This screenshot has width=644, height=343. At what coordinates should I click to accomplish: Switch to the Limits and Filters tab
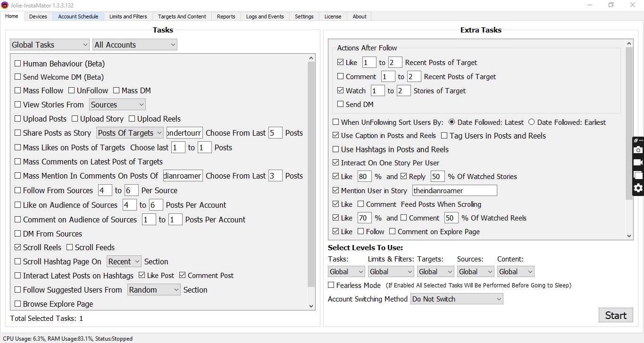point(128,16)
